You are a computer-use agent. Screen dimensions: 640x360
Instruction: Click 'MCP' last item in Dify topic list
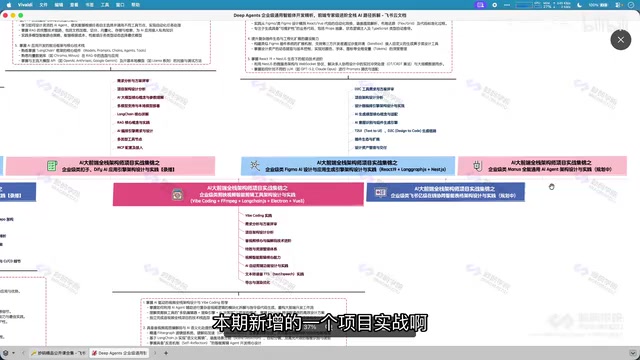click(x=130, y=148)
